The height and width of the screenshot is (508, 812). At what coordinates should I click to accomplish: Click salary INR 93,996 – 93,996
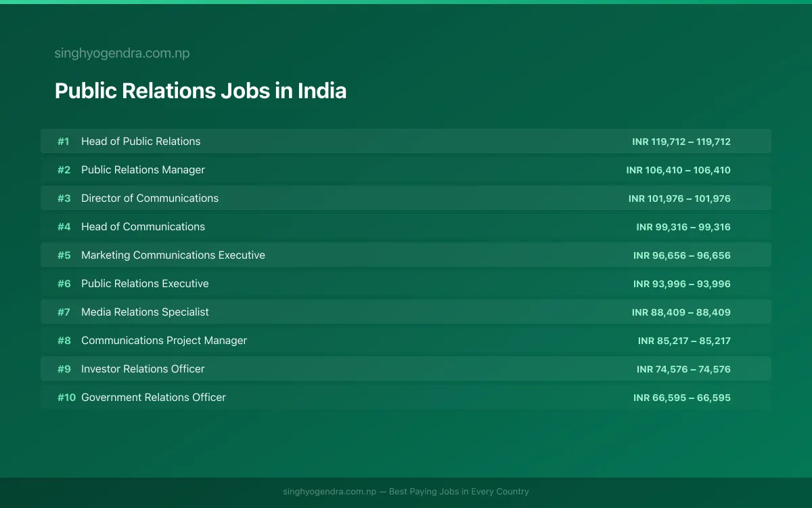coord(682,284)
